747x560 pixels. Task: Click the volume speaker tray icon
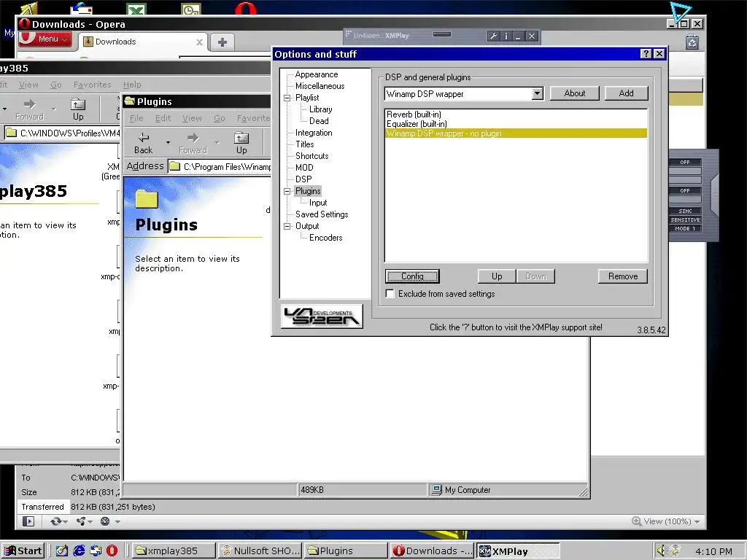661,551
